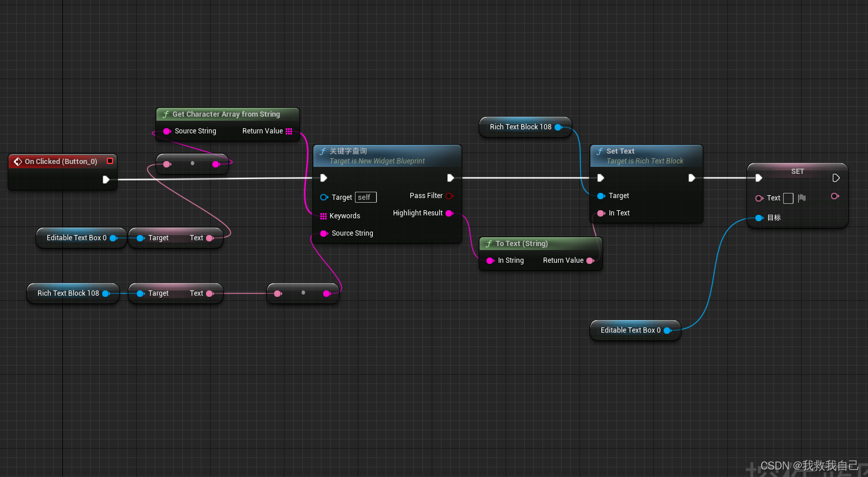Select the Editable Text Box 0 node feeding the Target/Text getter

pos(80,238)
